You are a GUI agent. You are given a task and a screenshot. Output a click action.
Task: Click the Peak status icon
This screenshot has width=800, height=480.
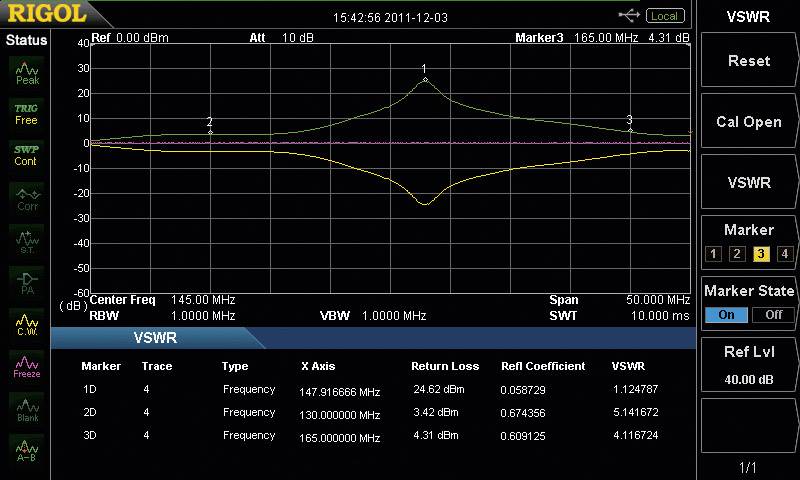click(27, 72)
